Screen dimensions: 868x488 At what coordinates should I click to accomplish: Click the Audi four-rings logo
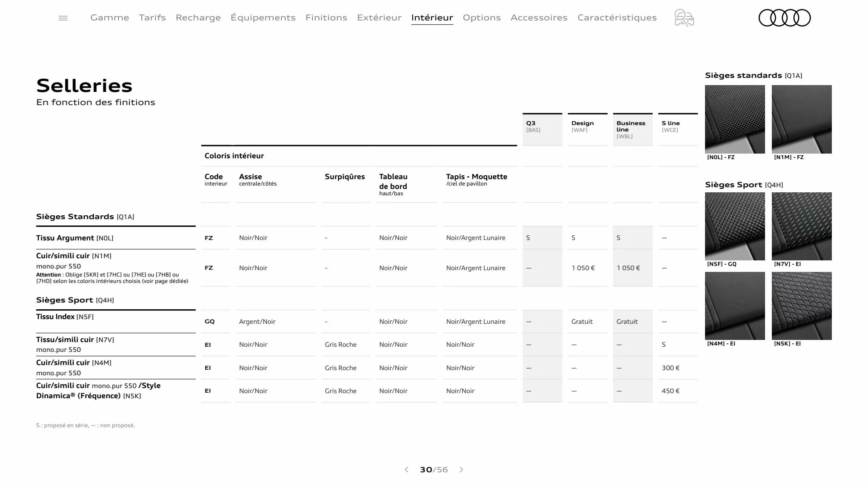point(785,18)
